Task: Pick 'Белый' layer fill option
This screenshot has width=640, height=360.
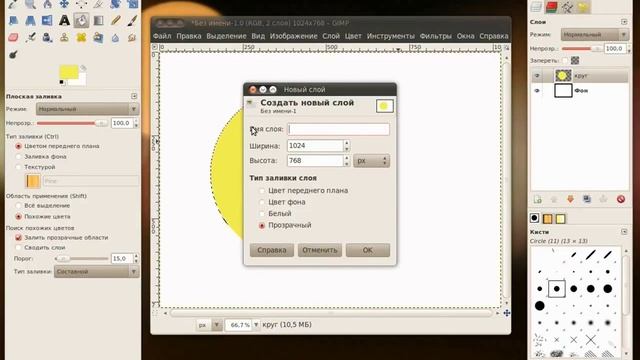Action: click(x=262, y=213)
